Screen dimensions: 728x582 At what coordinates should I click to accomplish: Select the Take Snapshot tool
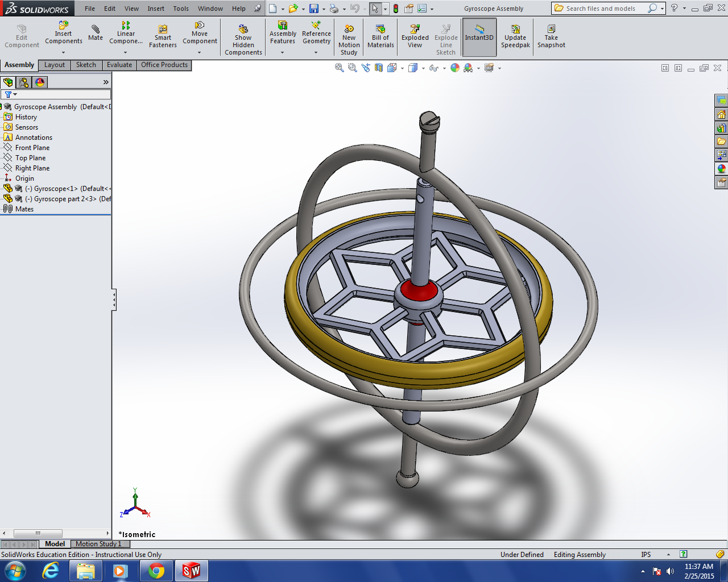click(551, 34)
